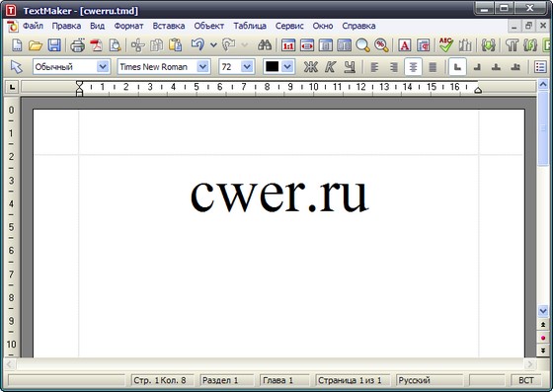
Task: Expand the Times New Roman font list
Action: 202,66
